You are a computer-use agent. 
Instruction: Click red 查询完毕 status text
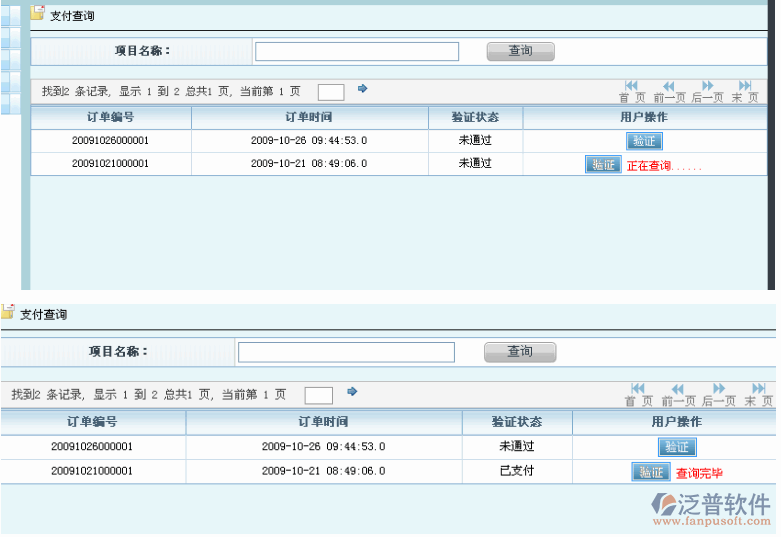click(699, 473)
